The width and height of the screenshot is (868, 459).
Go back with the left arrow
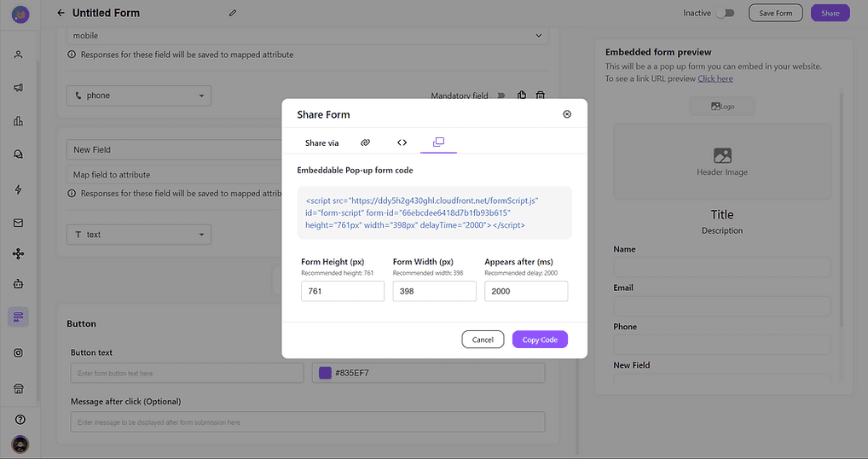click(61, 13)
